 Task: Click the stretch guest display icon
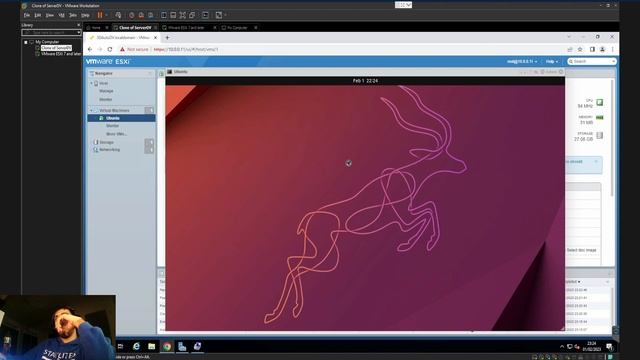pos(219,15)
